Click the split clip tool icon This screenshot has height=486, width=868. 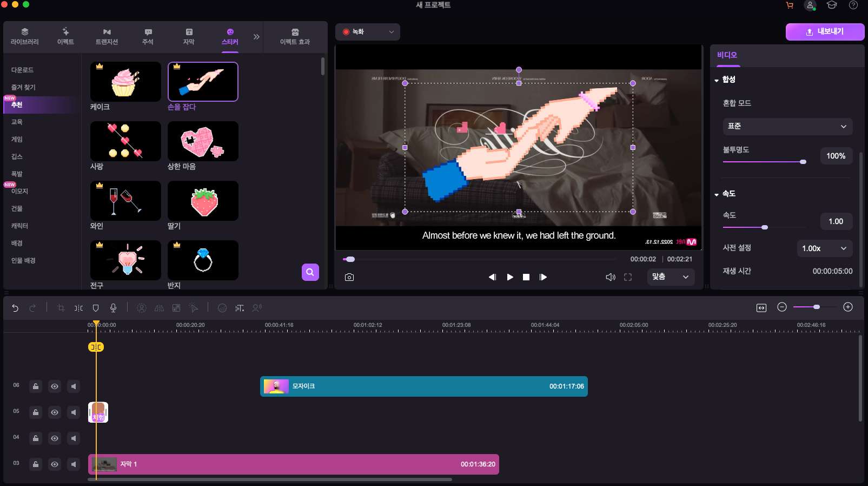pos(78,308)
